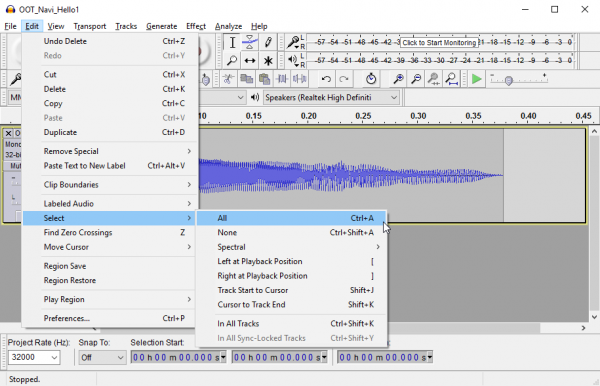
Task: Open Preferences from the Edit menu
Action: 110,318
